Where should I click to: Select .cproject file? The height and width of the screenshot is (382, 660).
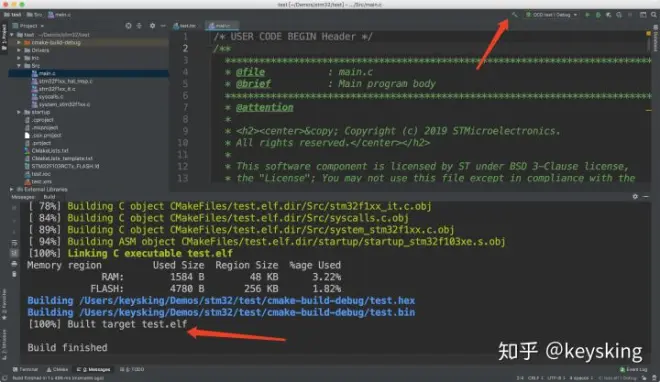(39, 120)
